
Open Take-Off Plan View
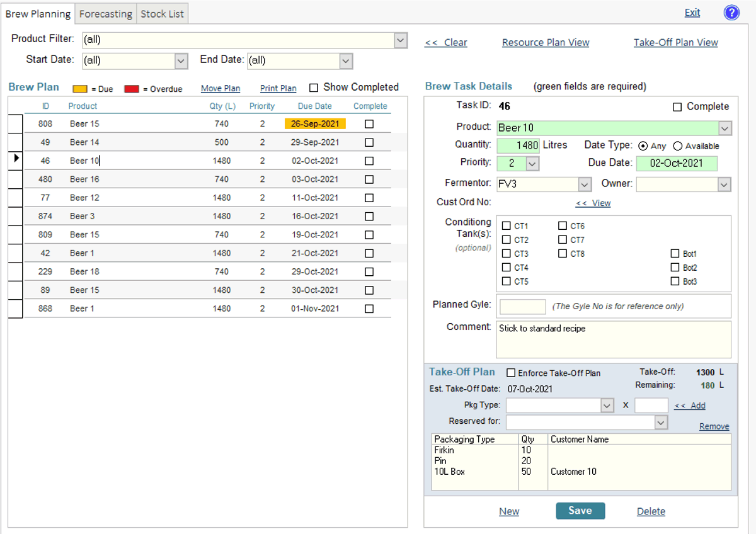point(675,42)
